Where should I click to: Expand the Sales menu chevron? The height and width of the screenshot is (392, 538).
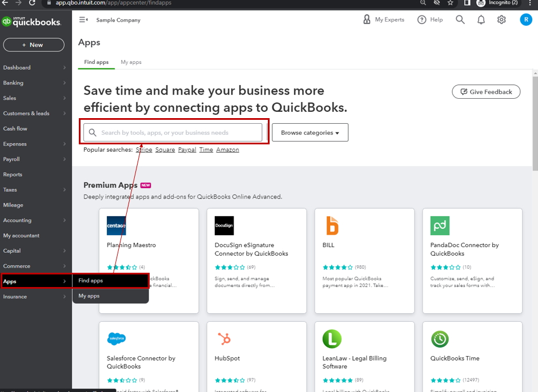[65, 98]
